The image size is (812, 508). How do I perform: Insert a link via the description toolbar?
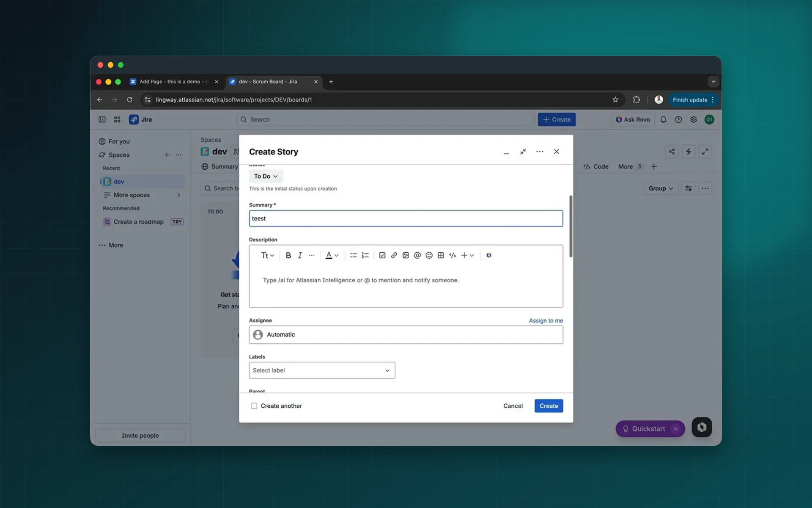pyautogui.click(x=394, y=255)
